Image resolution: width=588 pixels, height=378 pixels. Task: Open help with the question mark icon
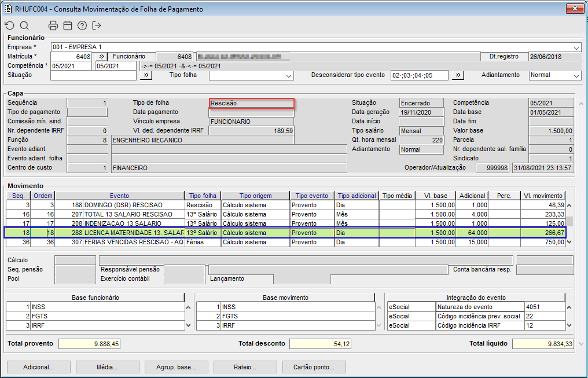pyautogui.click(x=82, y=25)
